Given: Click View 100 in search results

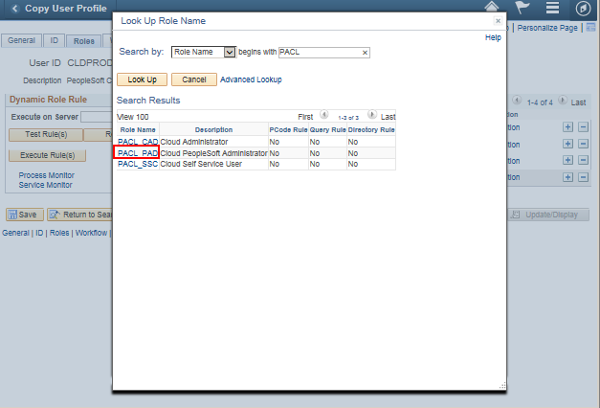Looking at the screenshot, I should [x=133, y=117].
